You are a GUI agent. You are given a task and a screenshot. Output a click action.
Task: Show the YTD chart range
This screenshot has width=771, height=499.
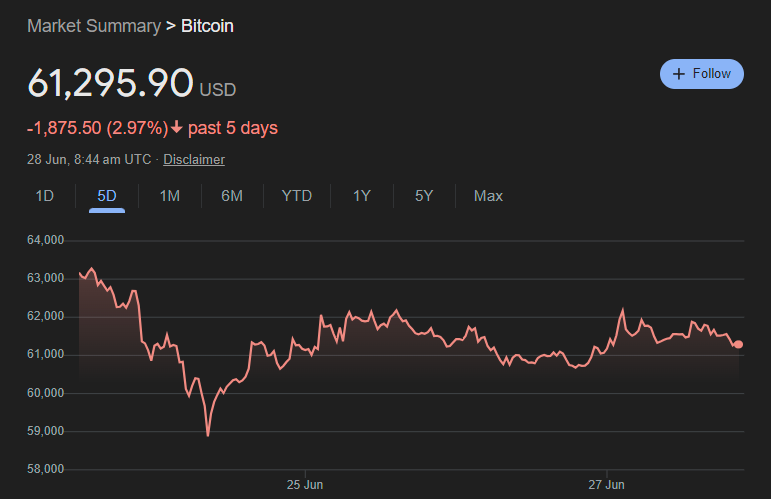click(297, 196)
